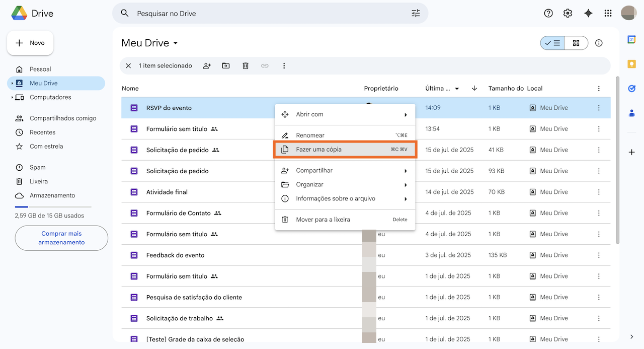Open Google Calendar in side panel
Screen dimensions: 644x349
point(631,40)
